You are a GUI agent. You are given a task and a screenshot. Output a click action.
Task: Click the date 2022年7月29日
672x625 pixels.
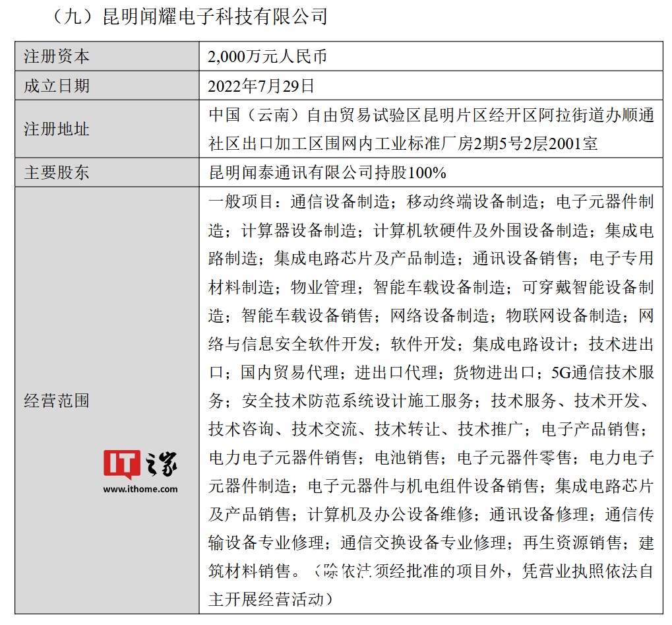261,86
